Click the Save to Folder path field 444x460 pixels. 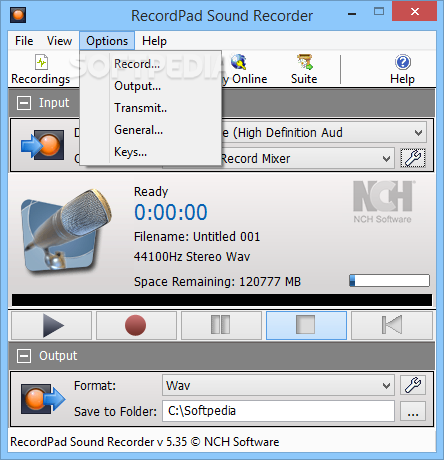(x=278, y=411)
